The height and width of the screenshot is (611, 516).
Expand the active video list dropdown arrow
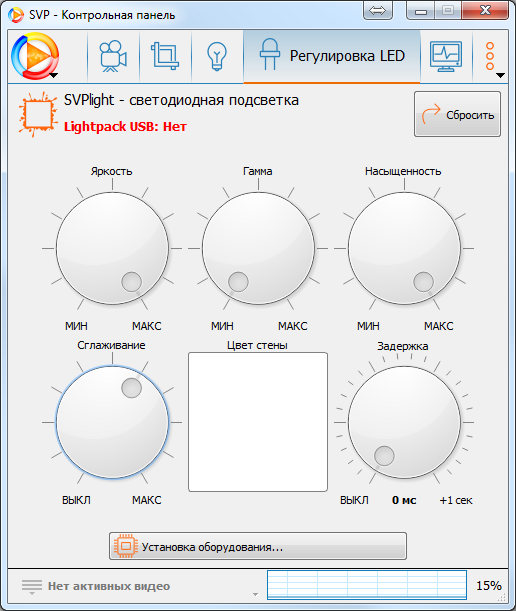(255, 594)
